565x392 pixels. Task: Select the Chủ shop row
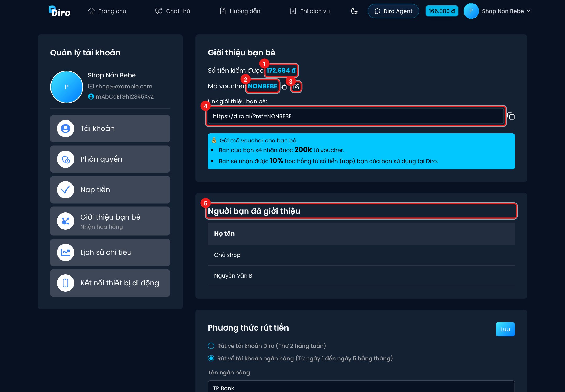coord(361,255)
